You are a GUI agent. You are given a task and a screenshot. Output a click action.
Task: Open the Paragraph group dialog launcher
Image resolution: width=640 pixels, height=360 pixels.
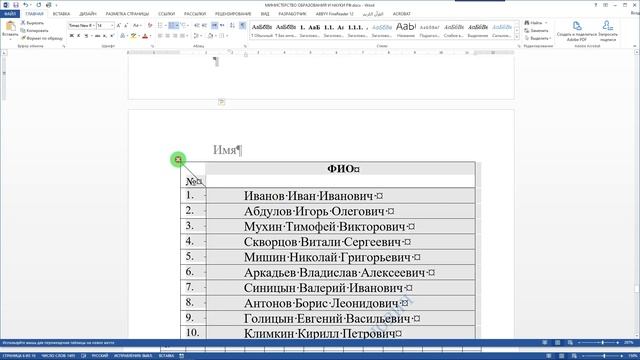(x=245, y=46)
